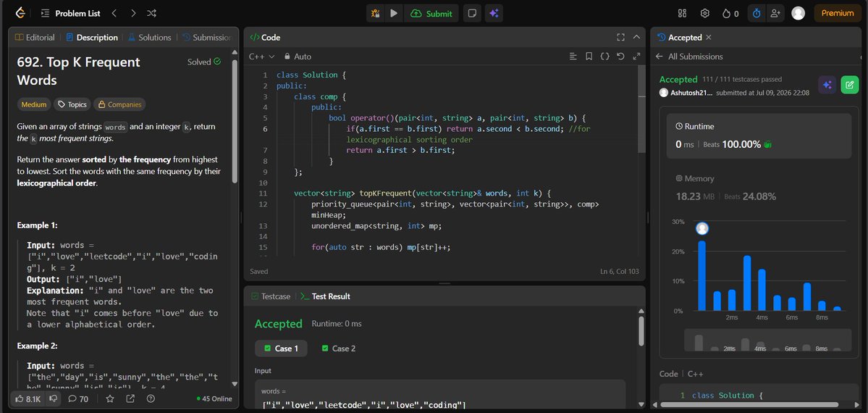868x413 pixels.
Task: Show the locked Companies tag
Action: coord(119,104)
